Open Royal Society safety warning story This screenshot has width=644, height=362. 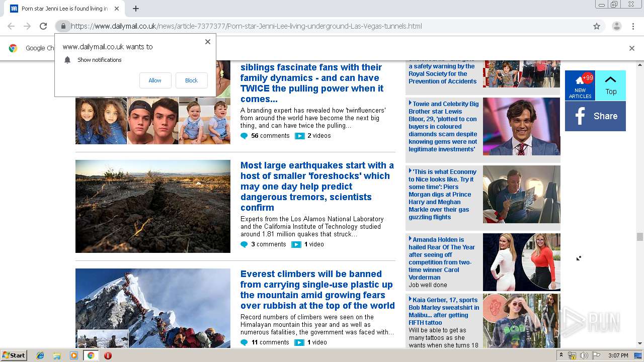442,73
